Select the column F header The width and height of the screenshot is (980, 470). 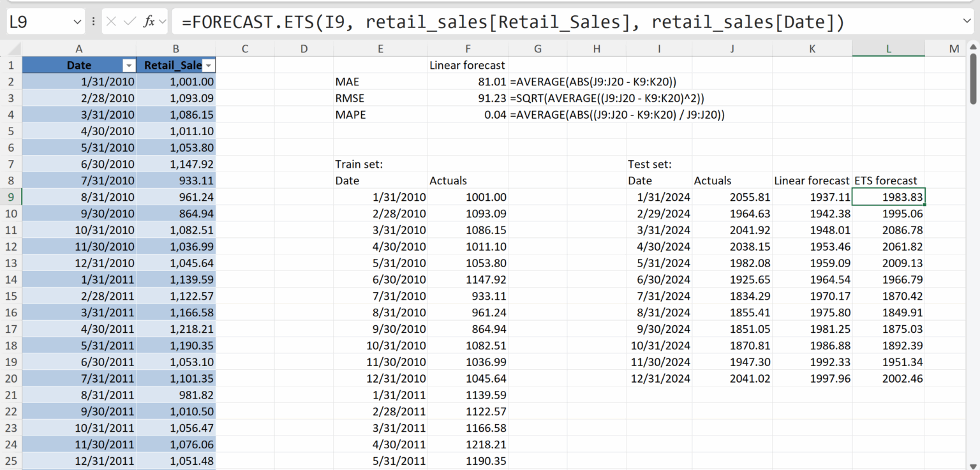coord(468,49)
